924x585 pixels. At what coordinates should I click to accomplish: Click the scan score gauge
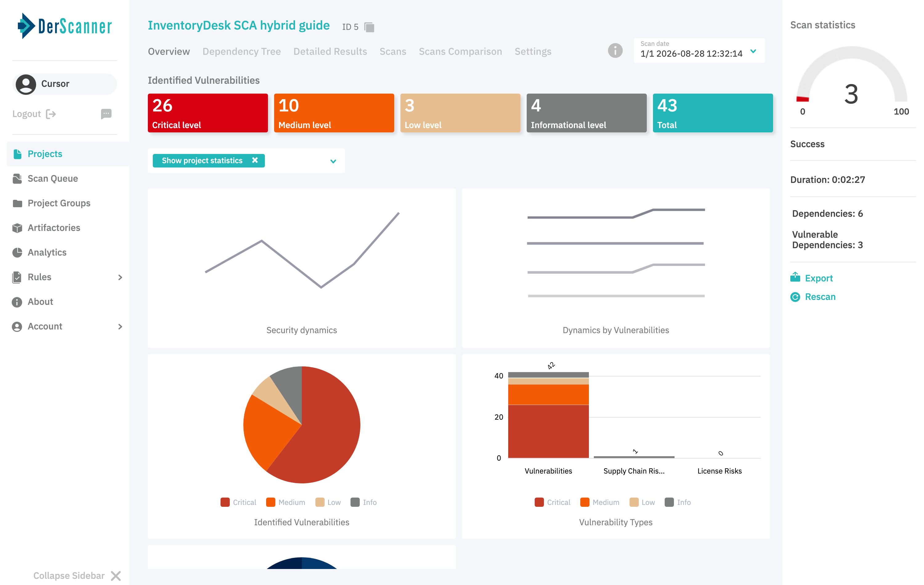point(852,81)
